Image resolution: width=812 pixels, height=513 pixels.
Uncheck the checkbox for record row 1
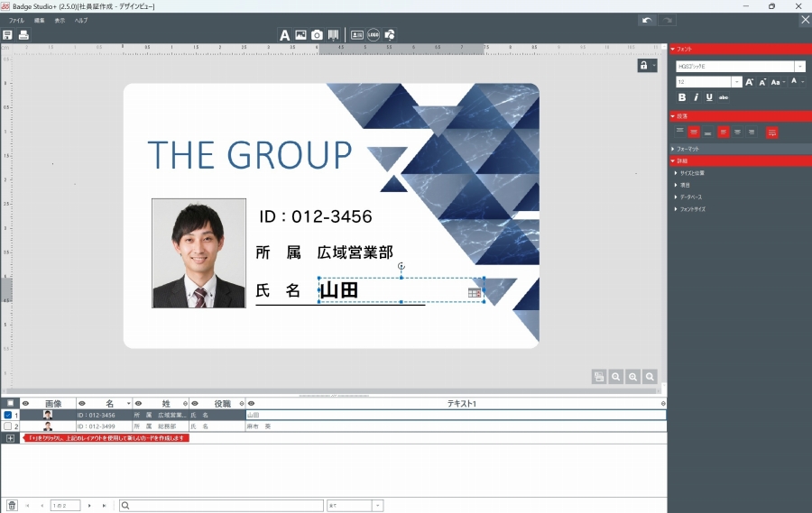tap(8, 415)
